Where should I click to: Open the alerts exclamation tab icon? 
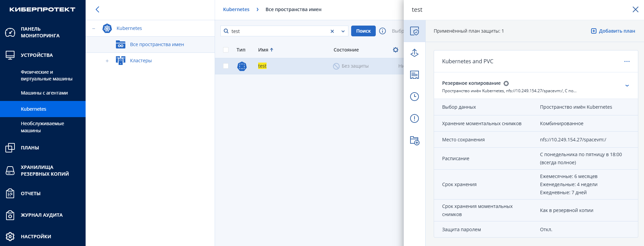pos(415,118)
